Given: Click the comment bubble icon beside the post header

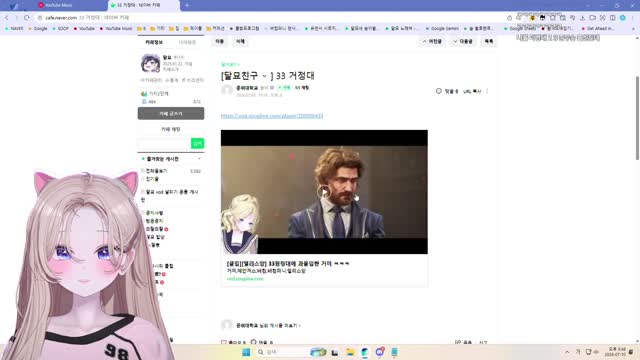Looking at the screenshot, I should pyautogui.click(x=439, y=91).
